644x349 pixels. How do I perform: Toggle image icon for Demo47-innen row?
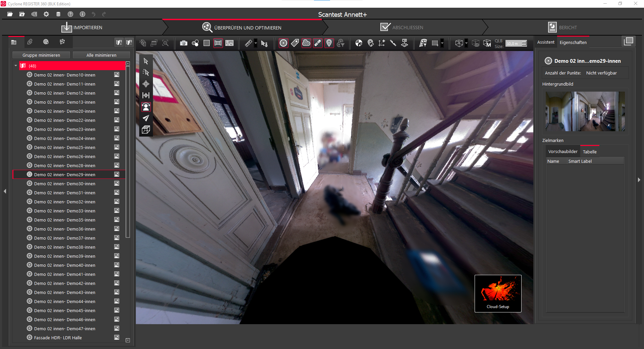[117, 329]
